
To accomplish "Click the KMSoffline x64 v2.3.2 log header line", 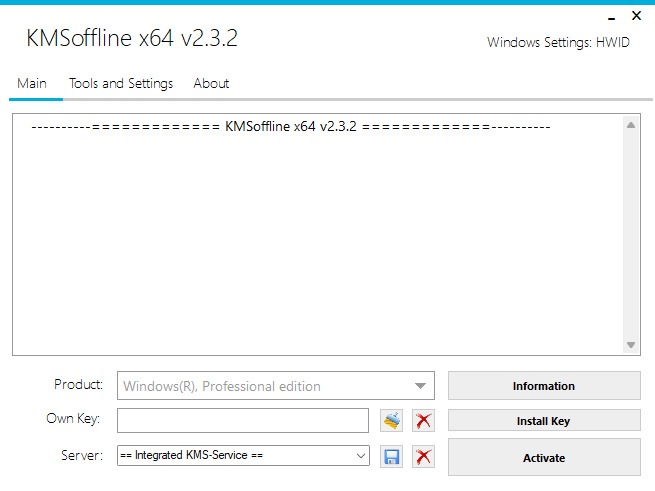I will coord(291,126).
